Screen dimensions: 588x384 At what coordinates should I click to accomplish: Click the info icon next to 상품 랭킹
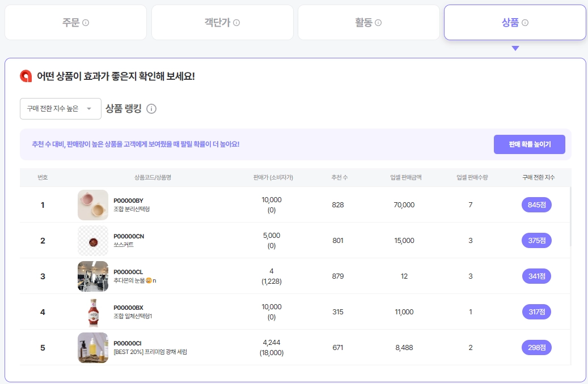(151, 109)
